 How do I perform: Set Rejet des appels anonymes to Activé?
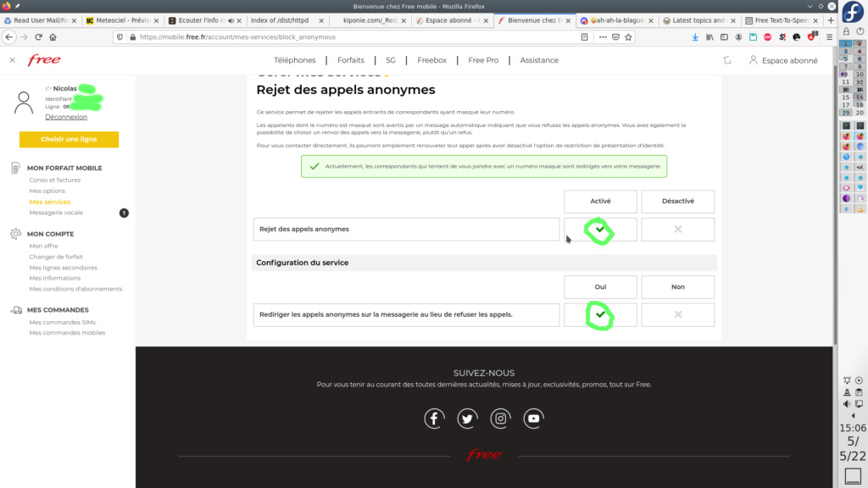(600, 229)
